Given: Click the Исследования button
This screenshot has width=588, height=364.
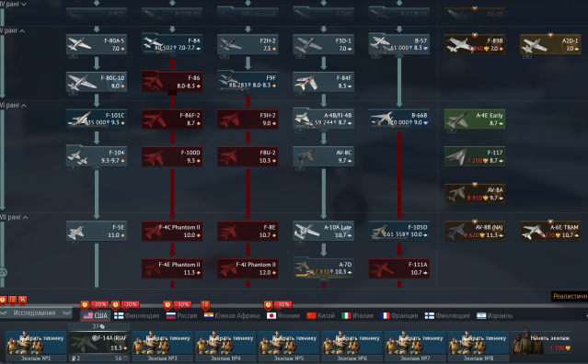Looking at the screenshot, I should (x=34, y=313).
